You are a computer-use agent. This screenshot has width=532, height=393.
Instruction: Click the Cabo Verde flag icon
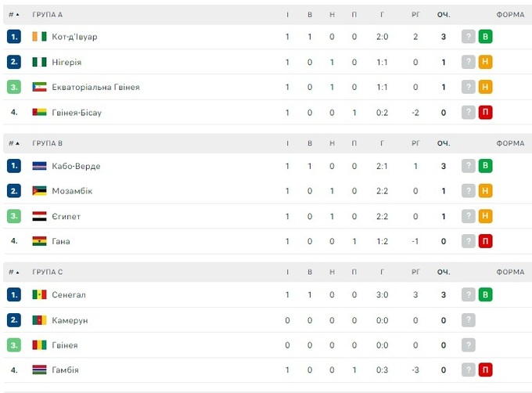click(39, 166)
